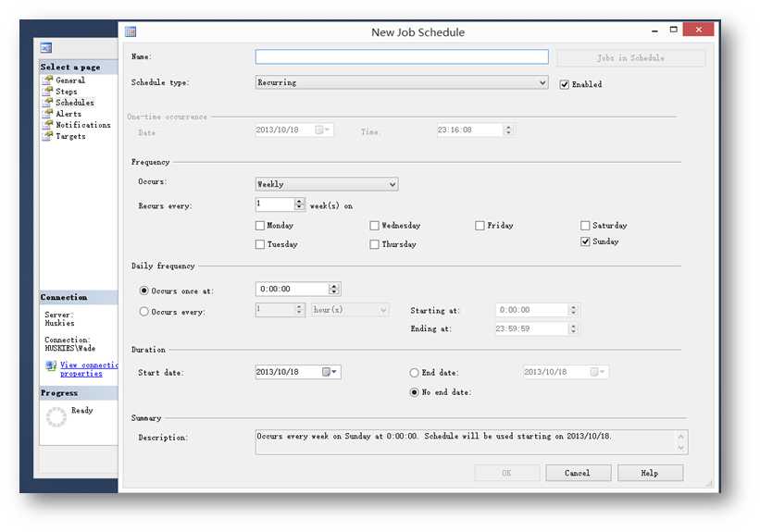
Task: Select Schedules page in left pane
Action: click(x=75, y=102)
